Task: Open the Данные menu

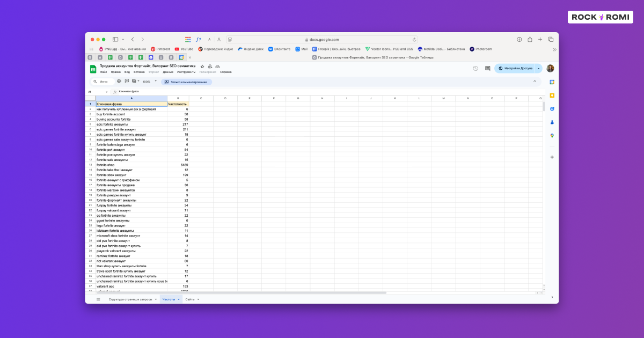Action: (x=168, y=71)
